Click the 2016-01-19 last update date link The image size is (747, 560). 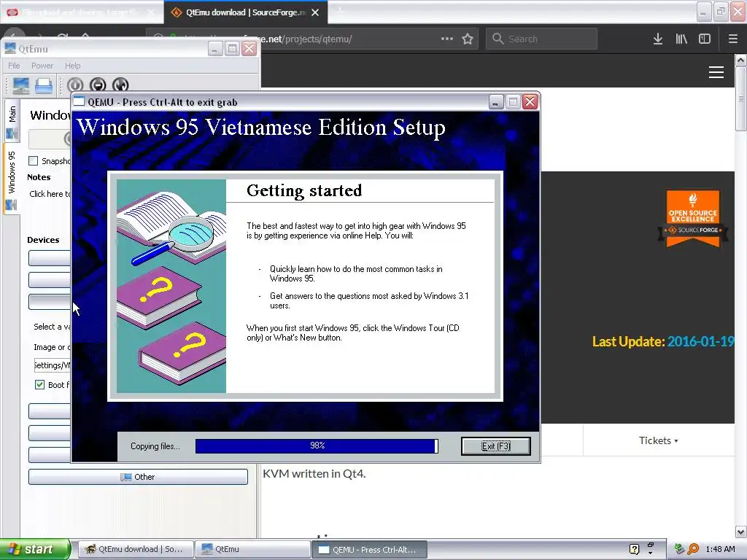point(700,341)
